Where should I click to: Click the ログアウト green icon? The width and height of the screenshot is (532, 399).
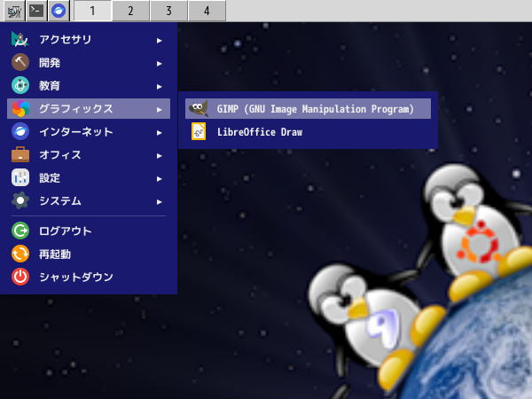20,231
